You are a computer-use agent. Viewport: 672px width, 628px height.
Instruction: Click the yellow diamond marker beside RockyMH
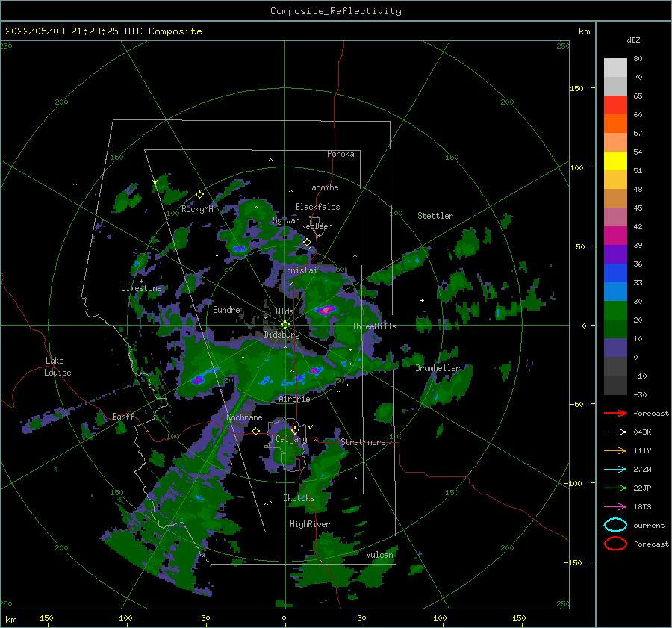(x=199, y=195)
